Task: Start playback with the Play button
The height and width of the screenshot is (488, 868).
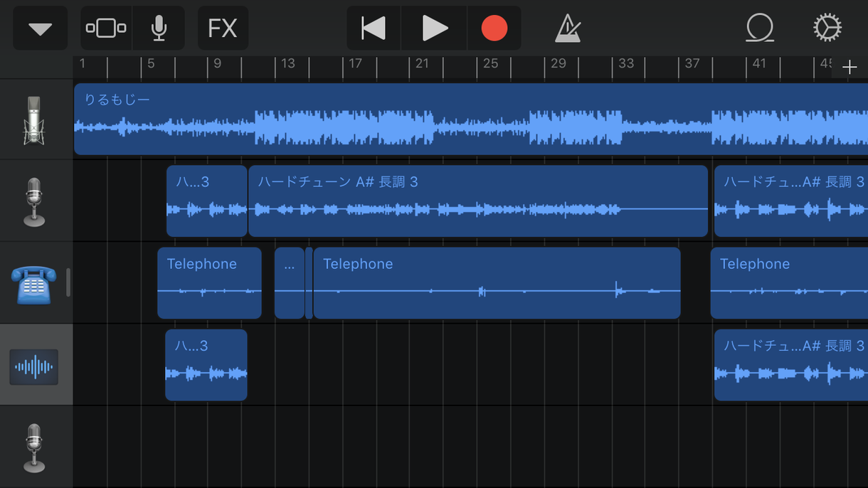Action: point(434,28)
